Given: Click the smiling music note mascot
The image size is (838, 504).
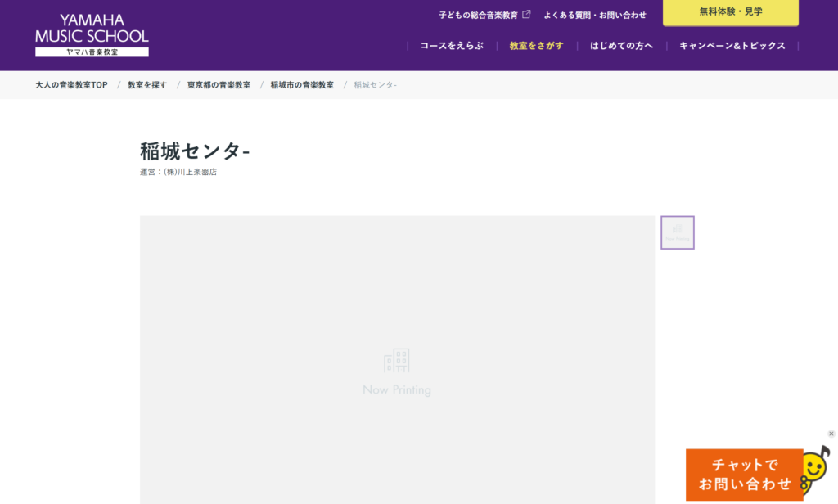Looking at the screenshot, I should [x=816, y=470].
